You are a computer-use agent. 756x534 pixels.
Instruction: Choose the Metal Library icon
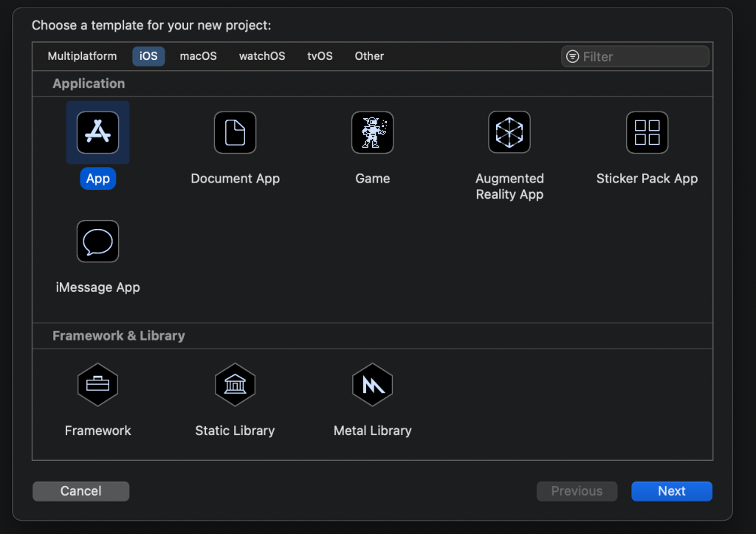tap(372, 385)
